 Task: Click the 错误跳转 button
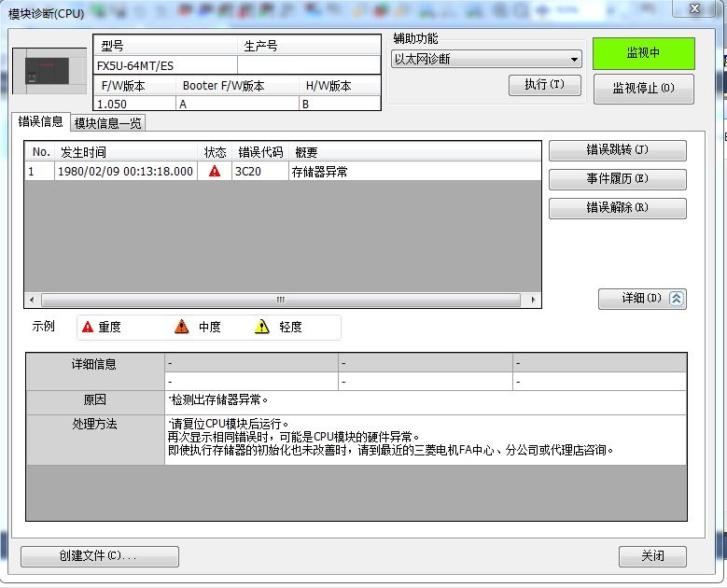pos(617,150)
